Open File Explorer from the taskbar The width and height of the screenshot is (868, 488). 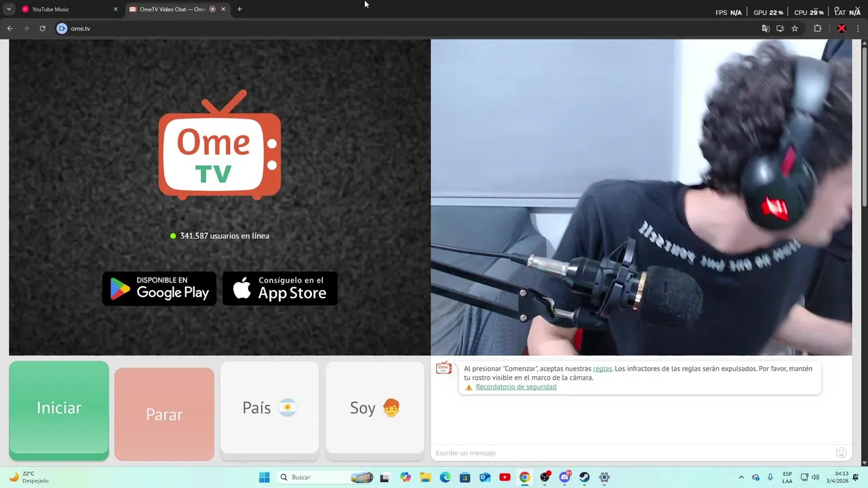425,477
